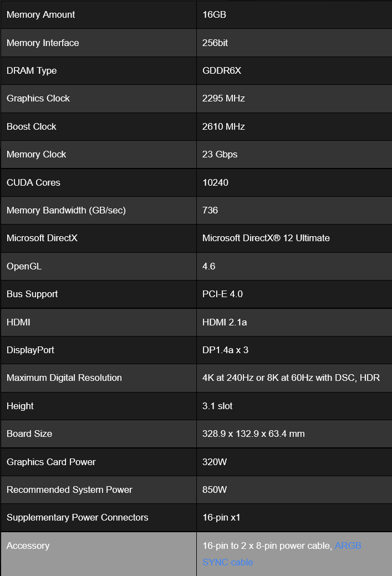Select the 16GB memory value cell
Image resolution: width=392 pixels, height=576 pixels.
click(x=214, y=15)
